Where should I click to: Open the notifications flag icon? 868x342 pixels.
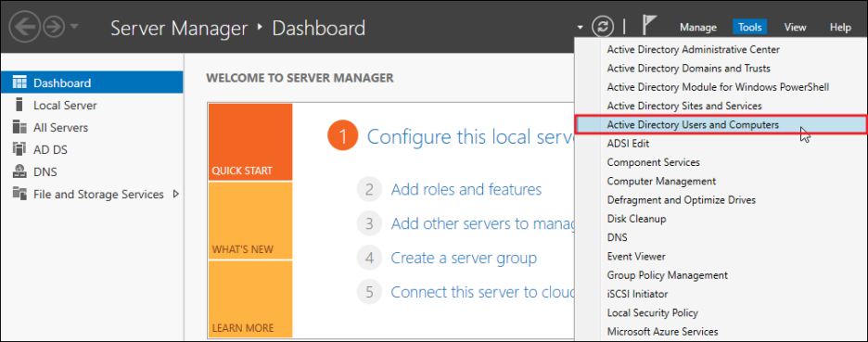649,25
